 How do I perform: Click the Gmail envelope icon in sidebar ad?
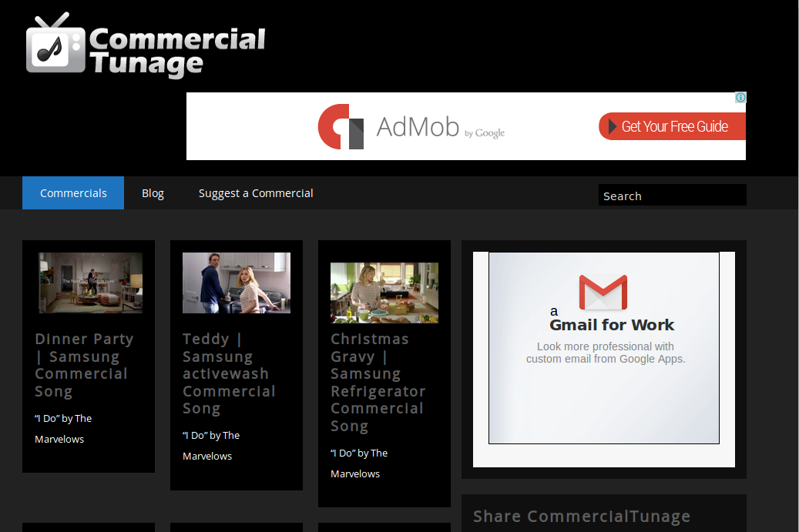click(x=603, y=293)
